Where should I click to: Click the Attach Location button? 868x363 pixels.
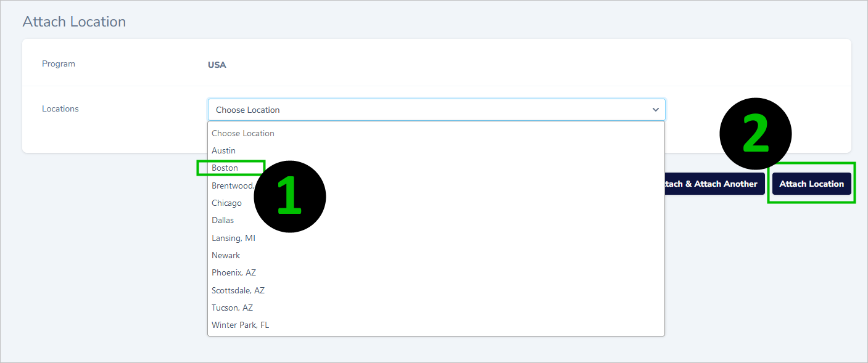point(811,183)
